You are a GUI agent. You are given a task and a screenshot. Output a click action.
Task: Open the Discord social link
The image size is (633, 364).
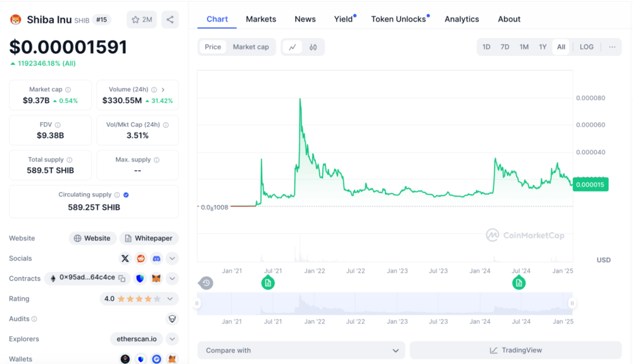[156, 258]
